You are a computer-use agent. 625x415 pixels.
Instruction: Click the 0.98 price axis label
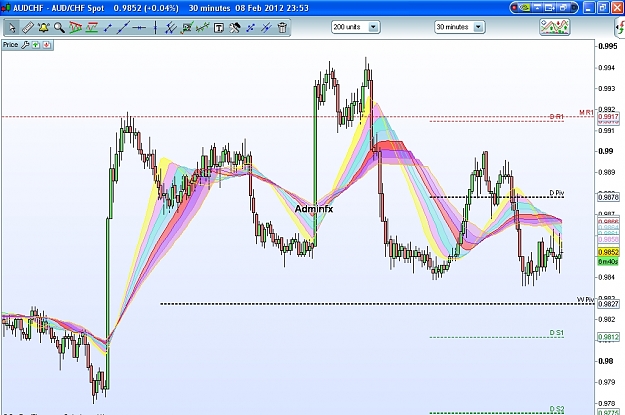click(x=606, y=361)
